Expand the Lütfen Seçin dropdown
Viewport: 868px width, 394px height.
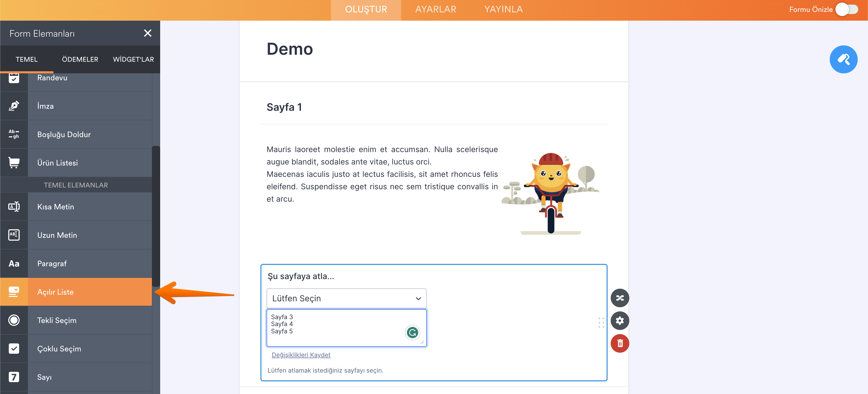pos(346,298)
